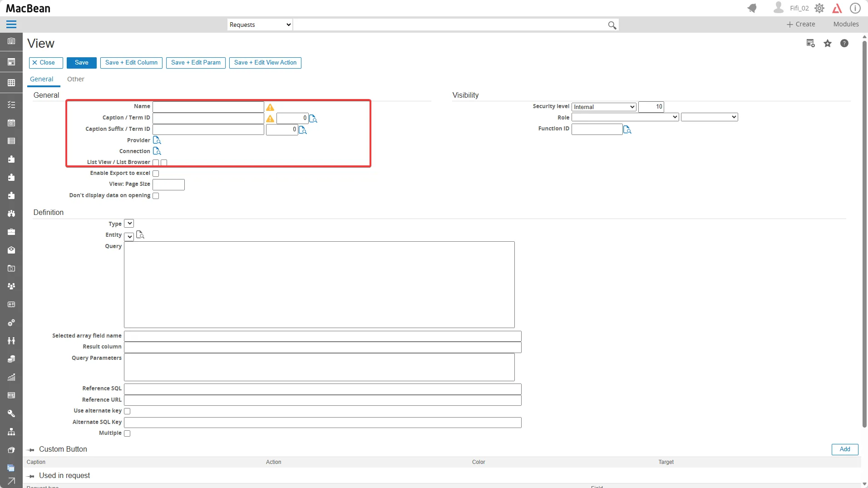Open the wrench sidebar module
The image size is (868, 488).
tap(11, 413)
